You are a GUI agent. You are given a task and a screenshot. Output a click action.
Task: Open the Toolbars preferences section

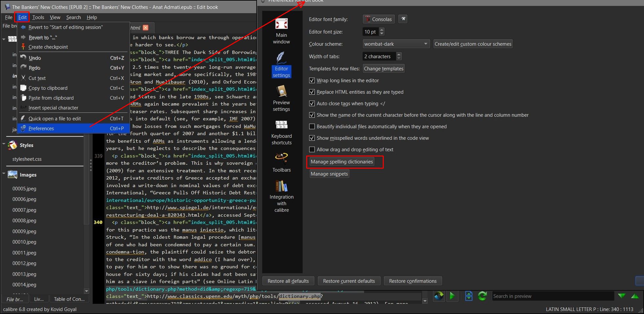click(281, 163)
